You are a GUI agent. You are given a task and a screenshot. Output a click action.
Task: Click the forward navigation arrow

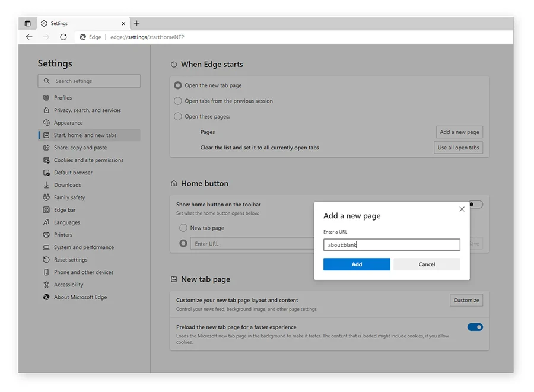(46, 37)
